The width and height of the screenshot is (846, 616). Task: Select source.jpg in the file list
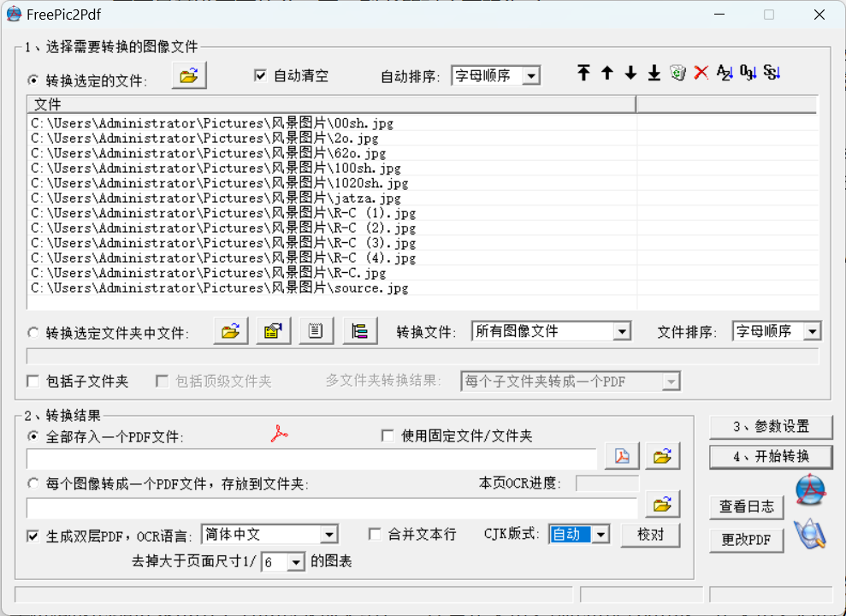pos(219,288)
